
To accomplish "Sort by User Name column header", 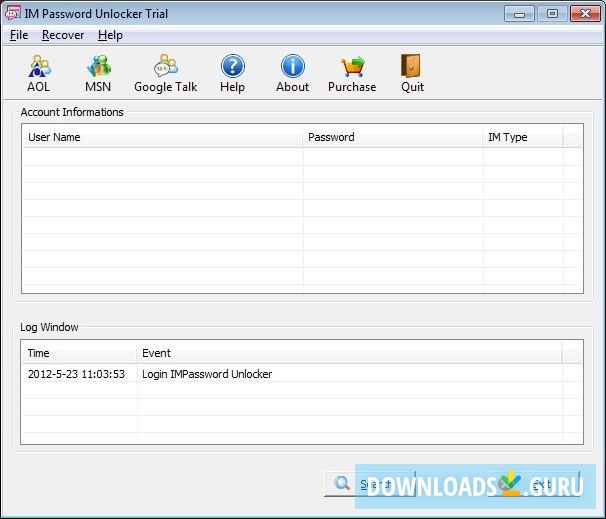I will 162,137.
